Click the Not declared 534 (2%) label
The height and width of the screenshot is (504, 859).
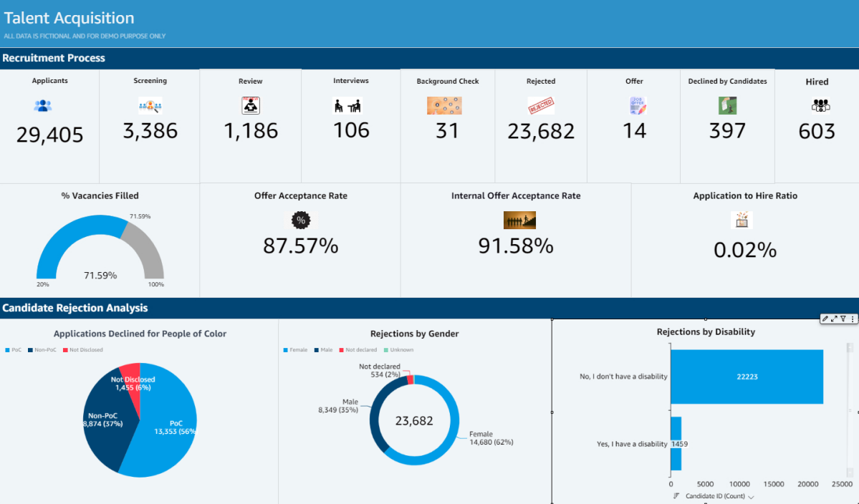point(380,370)
